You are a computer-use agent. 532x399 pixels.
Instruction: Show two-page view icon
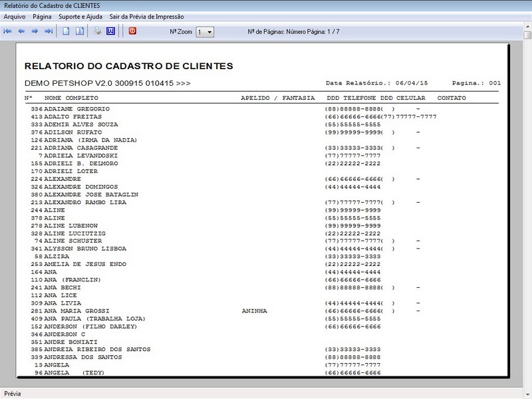(x=80, y=31)
